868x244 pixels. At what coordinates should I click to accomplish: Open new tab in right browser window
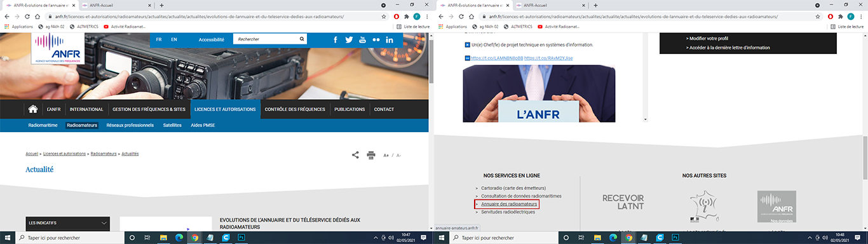point(595,5)
